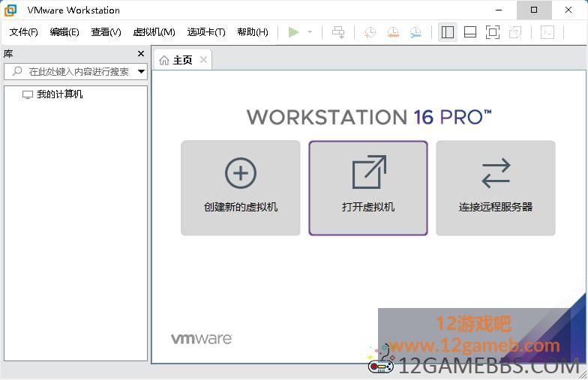The image size is (588, 380).
Task: Open the 选项卡(T) menu
Action: point(206,32)
